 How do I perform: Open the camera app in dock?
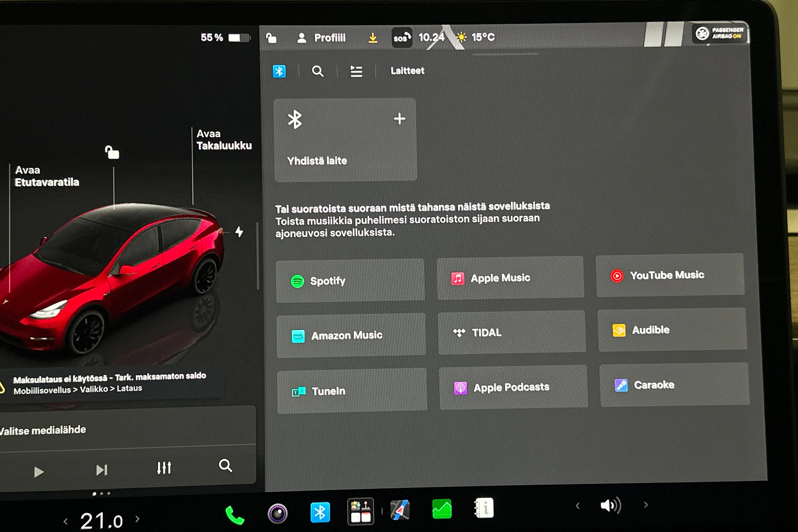277,514
